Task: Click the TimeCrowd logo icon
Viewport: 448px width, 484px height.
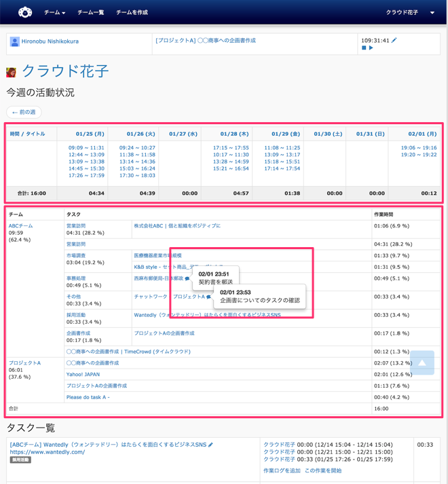Action: (25, 12)
